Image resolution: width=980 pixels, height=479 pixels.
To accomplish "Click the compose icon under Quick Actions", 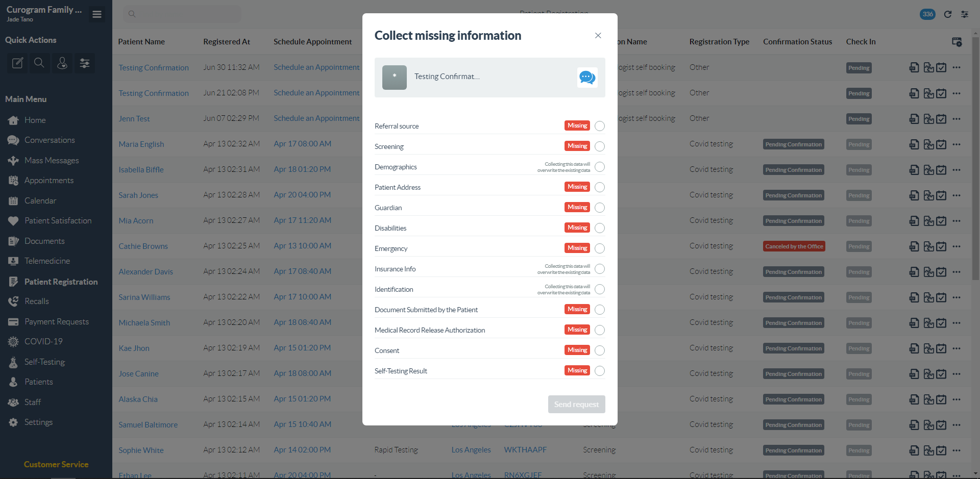I will point(17,63).
